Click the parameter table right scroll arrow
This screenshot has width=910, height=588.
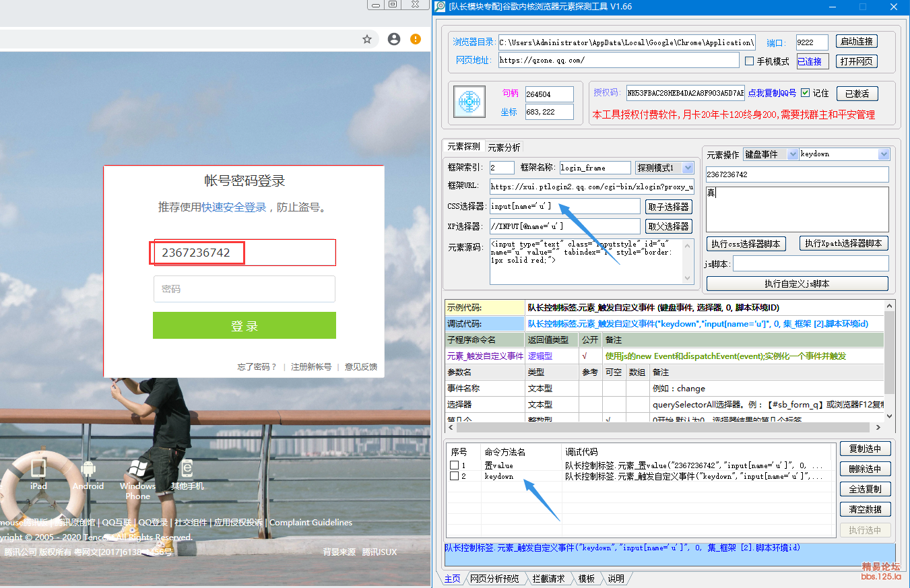coord(878,427)
